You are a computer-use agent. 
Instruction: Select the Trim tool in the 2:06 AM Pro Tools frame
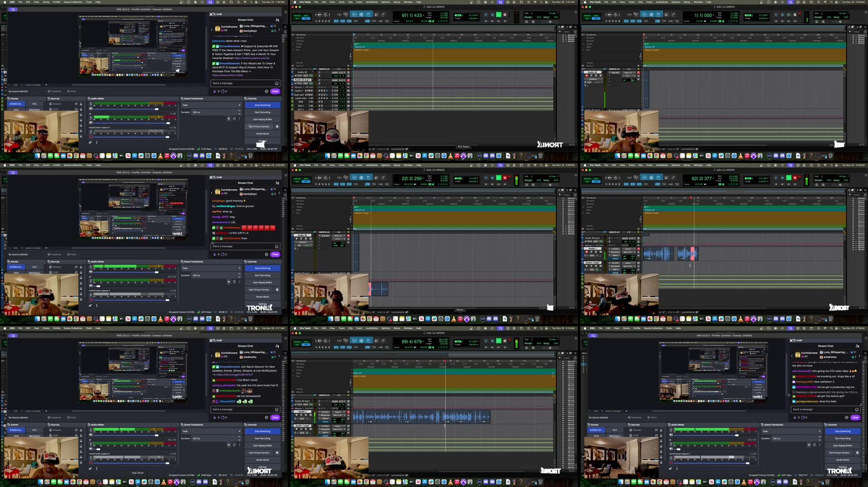(x=354, y=178)
